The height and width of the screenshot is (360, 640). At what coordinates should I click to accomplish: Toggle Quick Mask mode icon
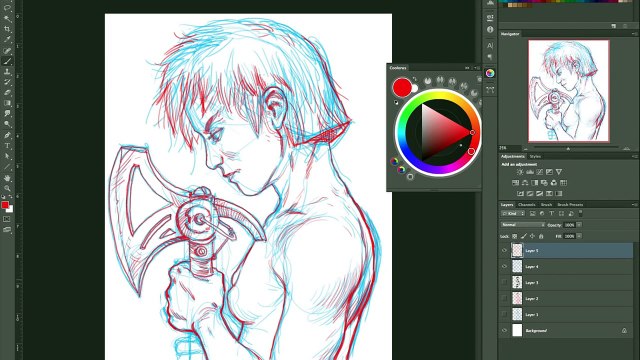pyautogui.click(x=7, y=219)
